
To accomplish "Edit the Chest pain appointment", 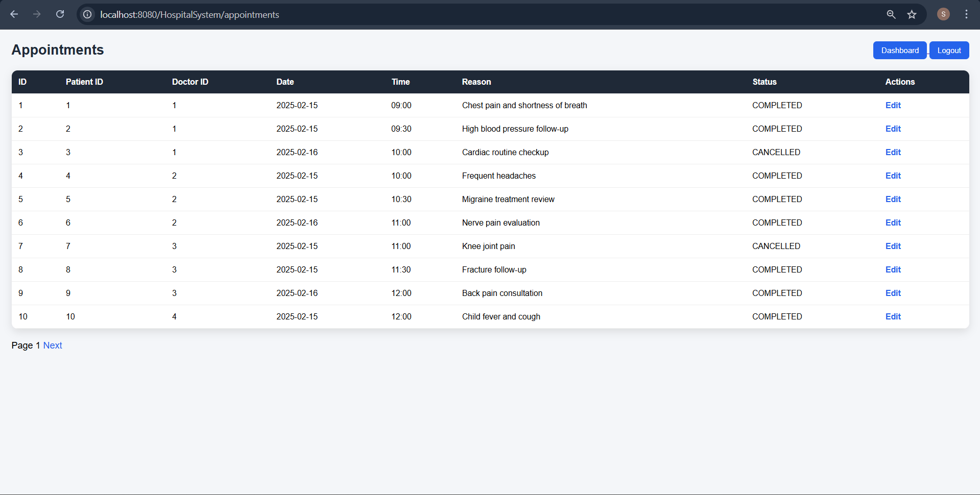I will (x=893, y=106).
